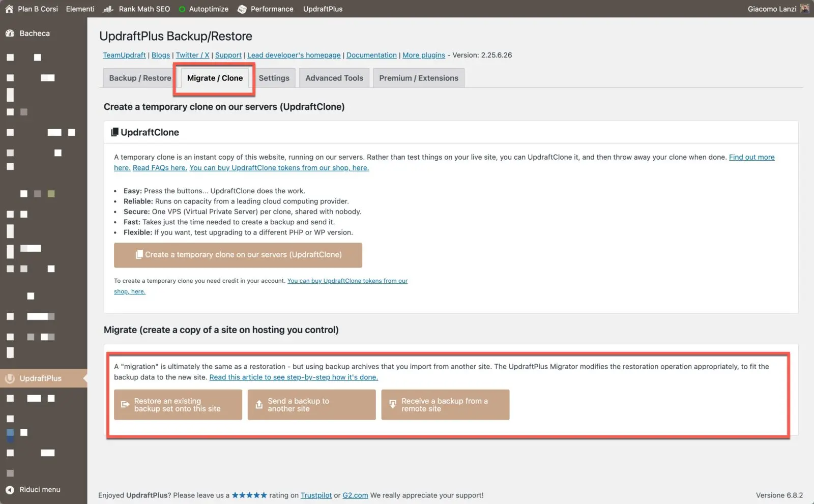Open the Trustpilot rating link
814x504 pixels.
[x=316, y=495]
